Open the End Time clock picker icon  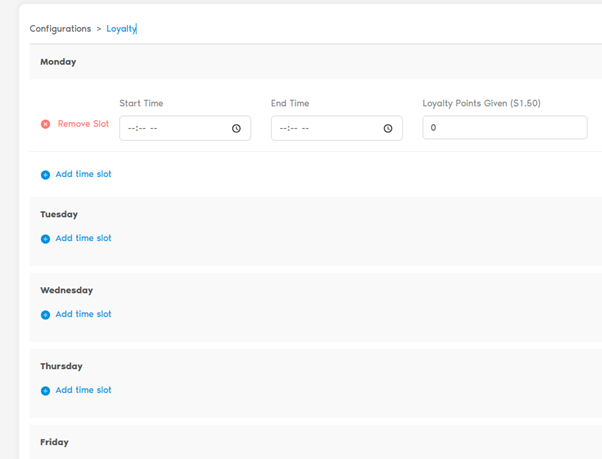point(388,128)
